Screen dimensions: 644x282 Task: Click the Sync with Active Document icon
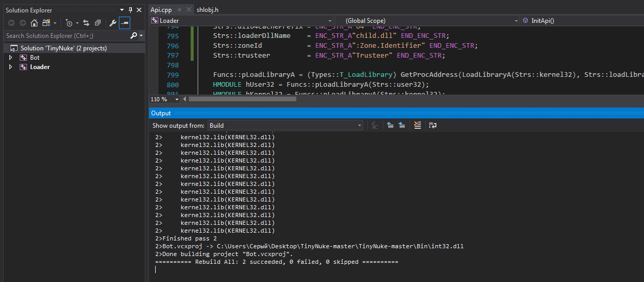86,23
